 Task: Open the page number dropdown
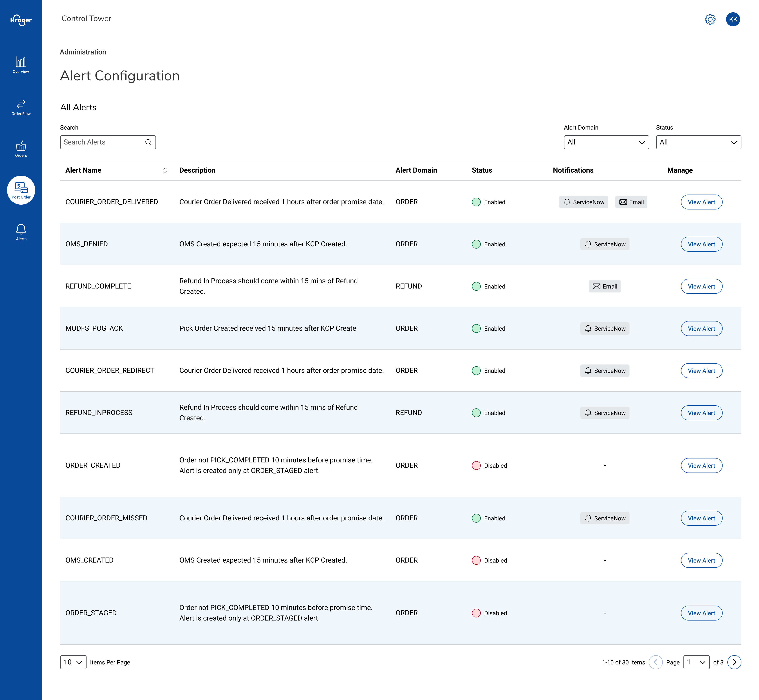pos(696,662)
